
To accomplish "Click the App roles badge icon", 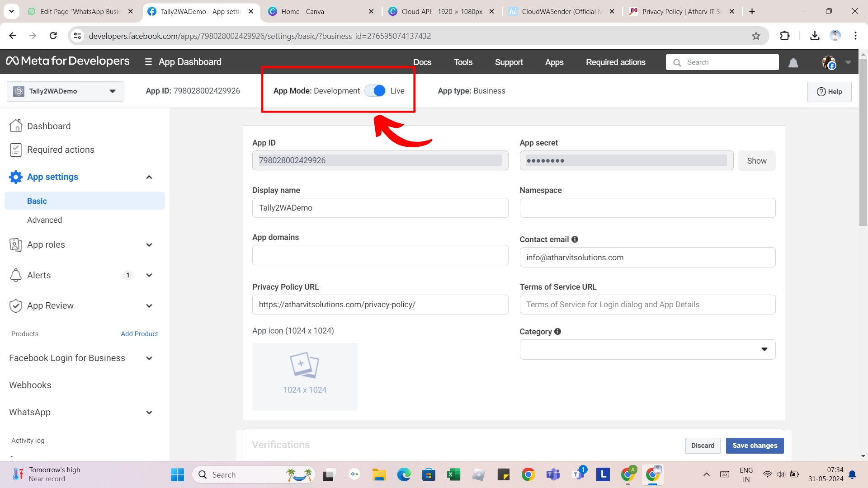I will 16,244.
